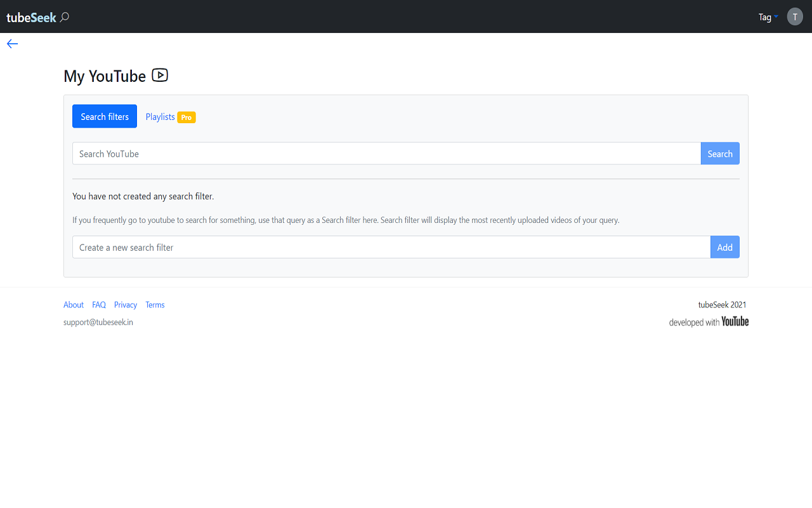This screenshot has height=508, width=812.
Task: Visit the Privacy page link
Action: pos(126,305)
